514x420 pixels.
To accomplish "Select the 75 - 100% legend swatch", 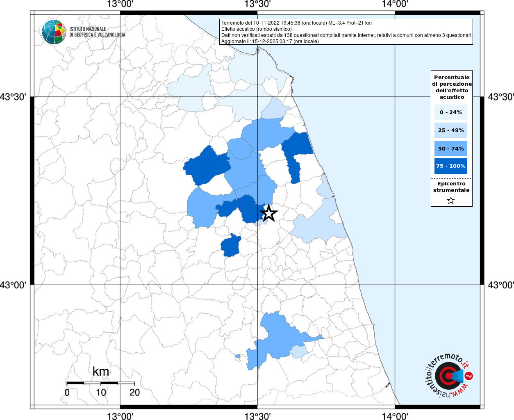I will point(451,166).
